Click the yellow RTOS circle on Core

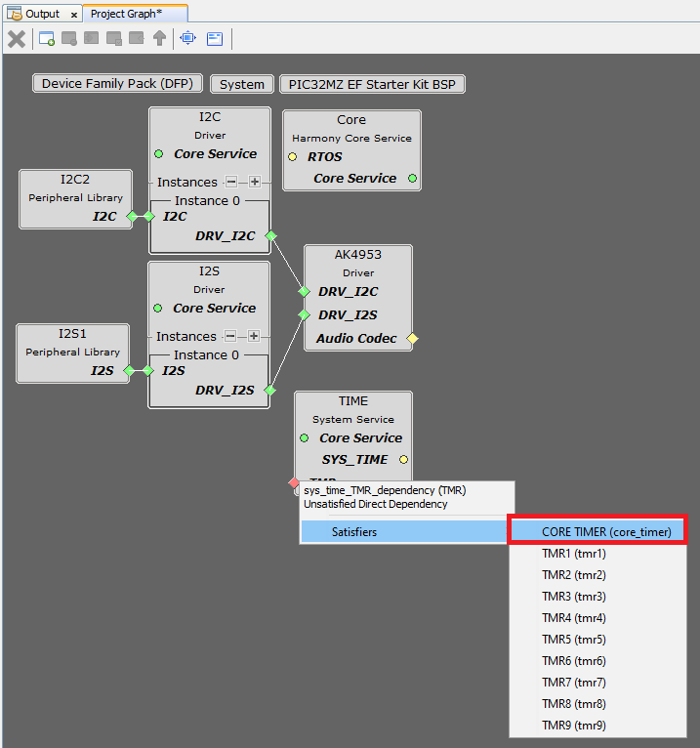[x=292, y=157]
